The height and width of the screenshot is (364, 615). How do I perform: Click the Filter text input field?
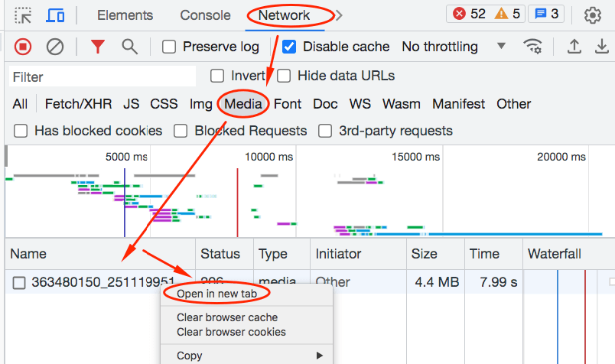[102, 76]
